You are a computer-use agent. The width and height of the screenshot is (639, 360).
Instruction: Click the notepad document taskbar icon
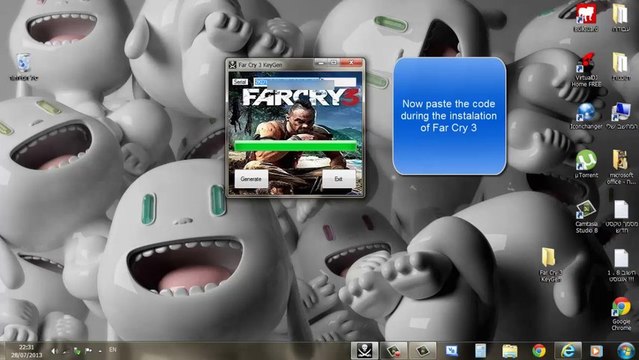480,351
